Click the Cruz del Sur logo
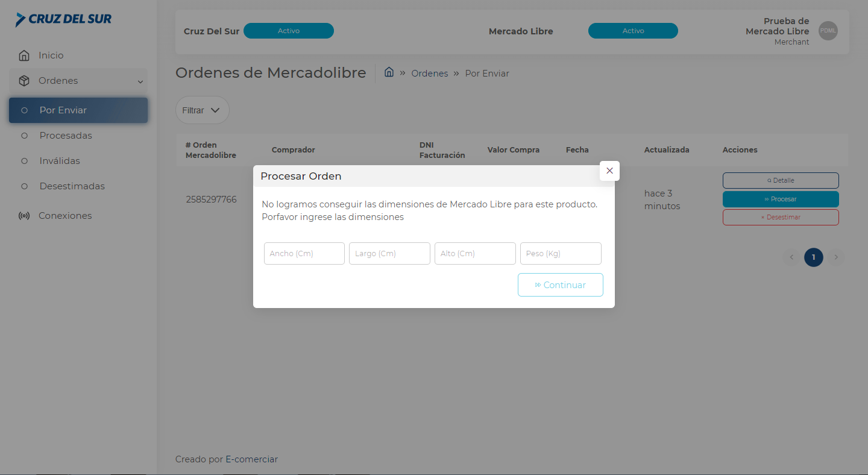 pyautogui.click(x=63, y=19)
